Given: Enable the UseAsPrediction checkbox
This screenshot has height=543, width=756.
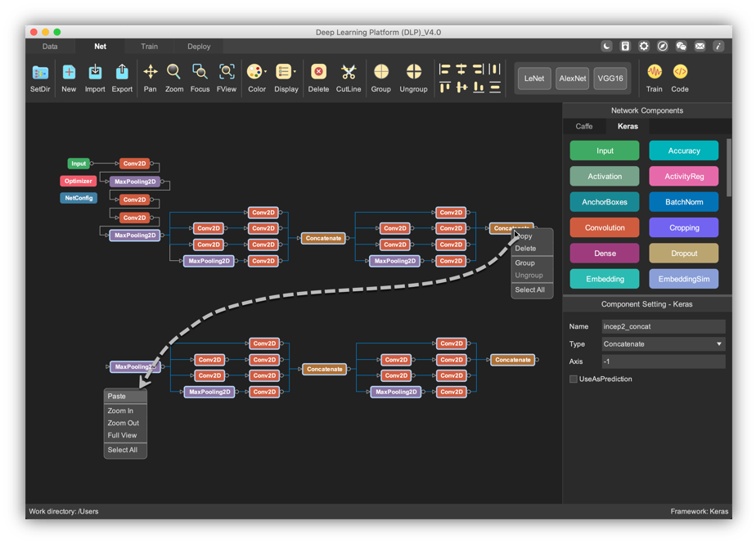Looking at the screenshot, I should (574, 379).
